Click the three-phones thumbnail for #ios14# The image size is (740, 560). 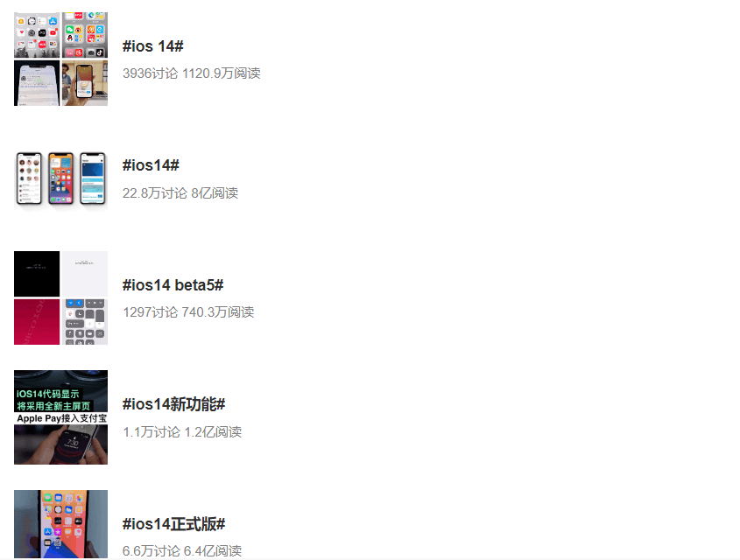coord(61,178)
